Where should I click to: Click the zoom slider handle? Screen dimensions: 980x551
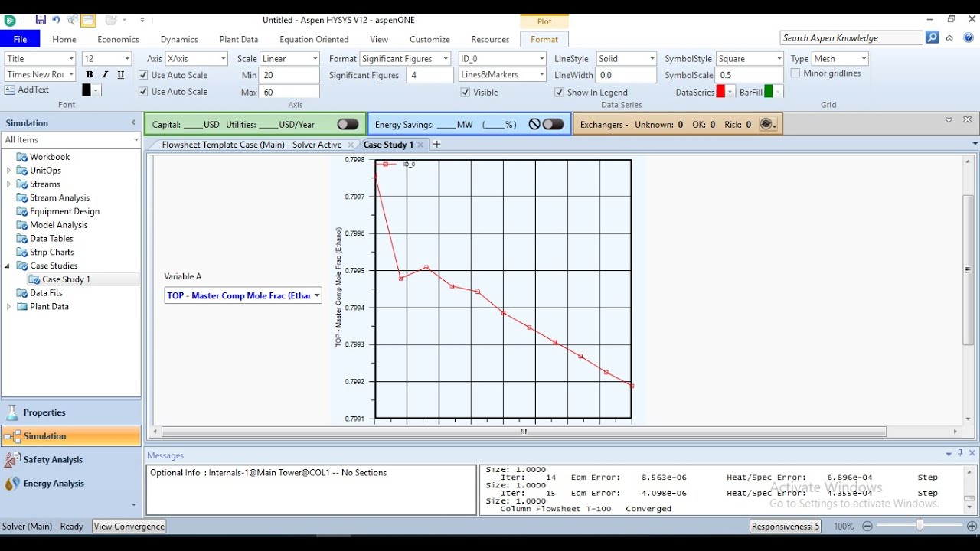click(x=920, y=526)
